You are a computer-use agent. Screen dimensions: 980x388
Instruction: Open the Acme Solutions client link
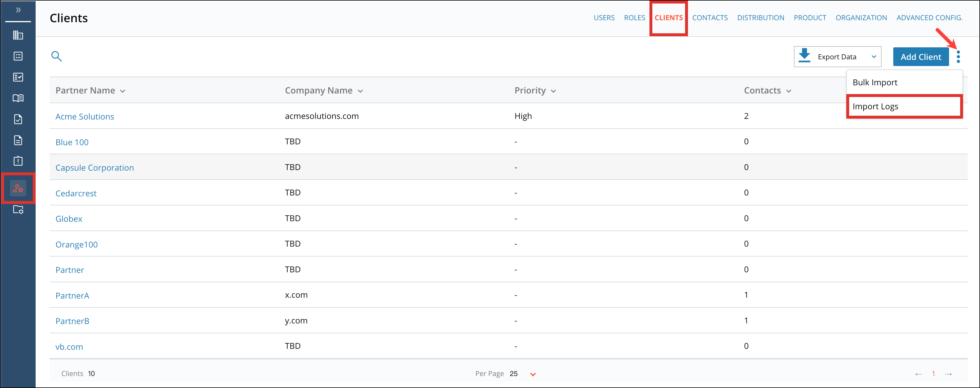pos(84,117)
